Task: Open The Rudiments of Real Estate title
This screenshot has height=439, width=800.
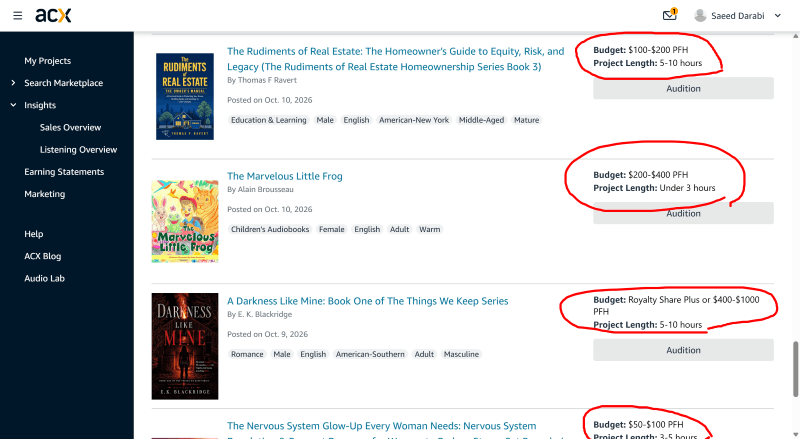Action: click(395, 59)
